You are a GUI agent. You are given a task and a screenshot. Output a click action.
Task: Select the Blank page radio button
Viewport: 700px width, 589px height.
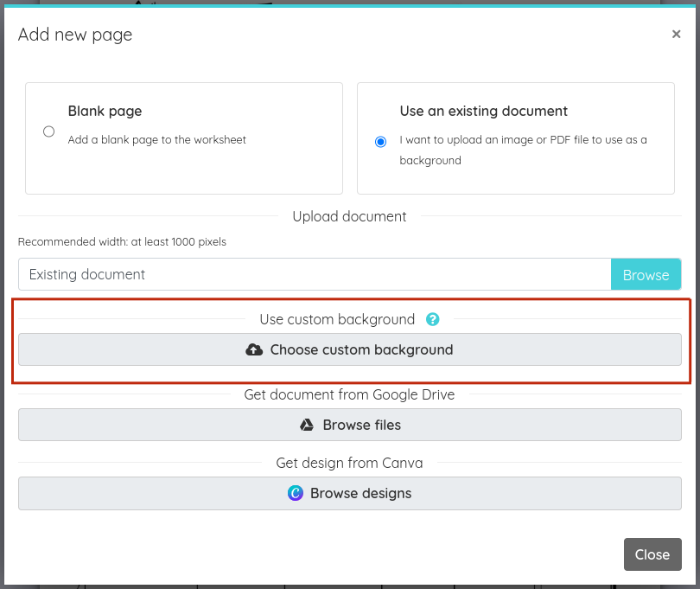coord(48,131)
